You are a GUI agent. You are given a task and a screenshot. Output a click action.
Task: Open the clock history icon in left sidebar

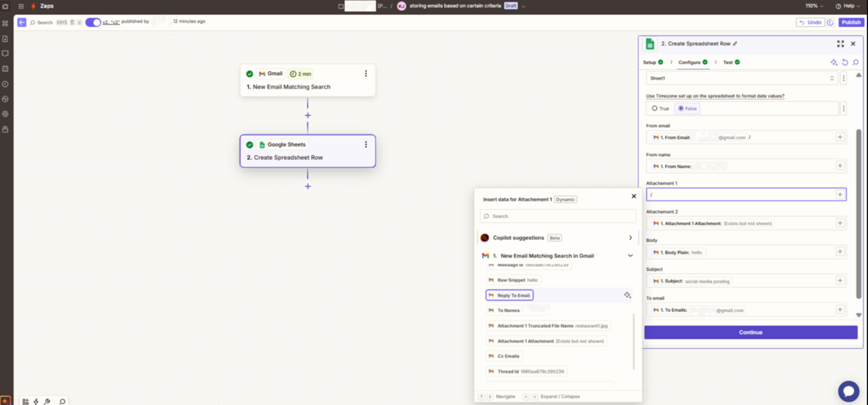(5, 84)
